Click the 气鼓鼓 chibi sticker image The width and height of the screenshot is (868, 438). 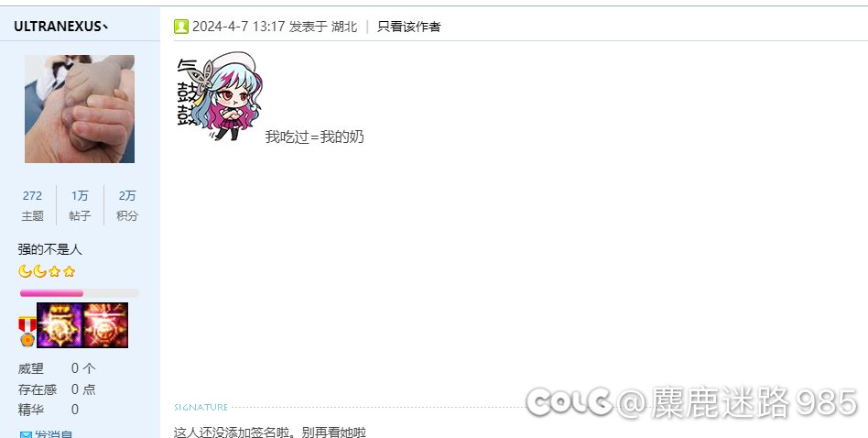pos(220,97)
